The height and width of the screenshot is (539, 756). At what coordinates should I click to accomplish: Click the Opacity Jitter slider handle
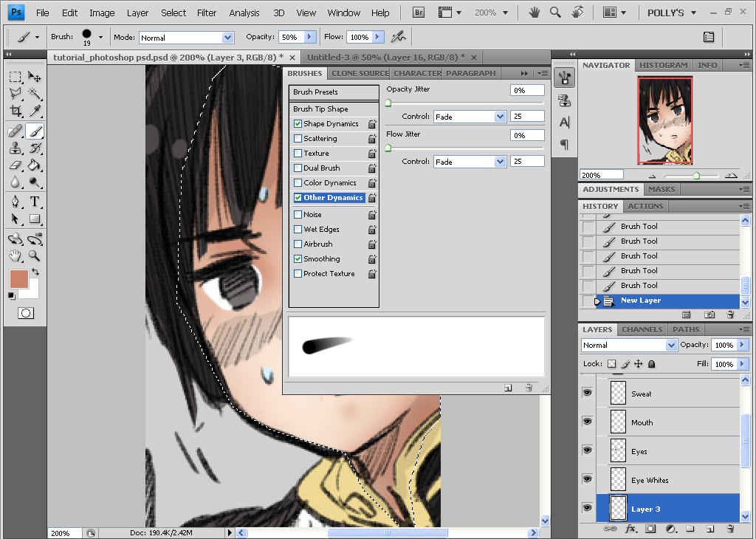coord(388,103)
